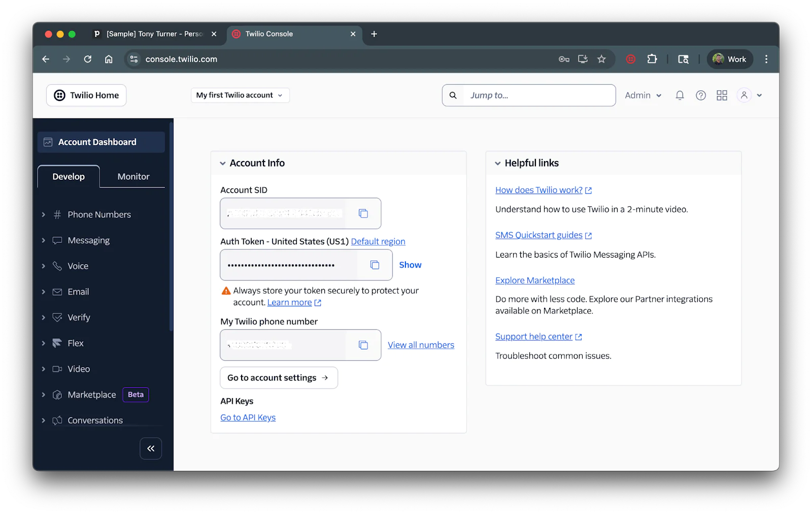Collapse the sidebar with the double-chevron

pos(151,448)
